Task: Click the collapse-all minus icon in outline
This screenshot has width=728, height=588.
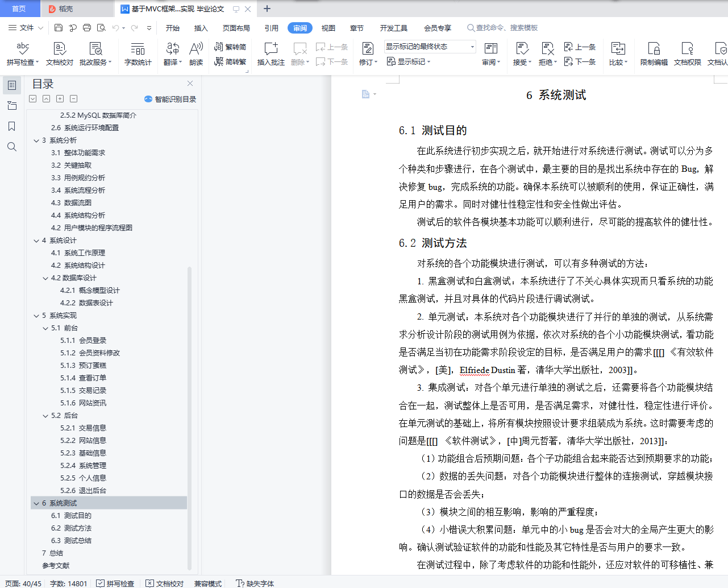Action: 74,98
